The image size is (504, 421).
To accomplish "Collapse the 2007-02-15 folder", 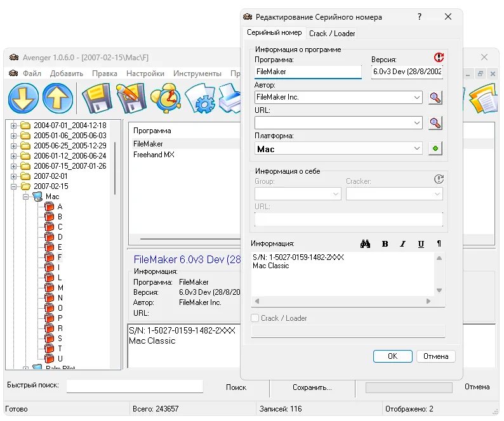I will pyautogui.click(x=13, y=186).
